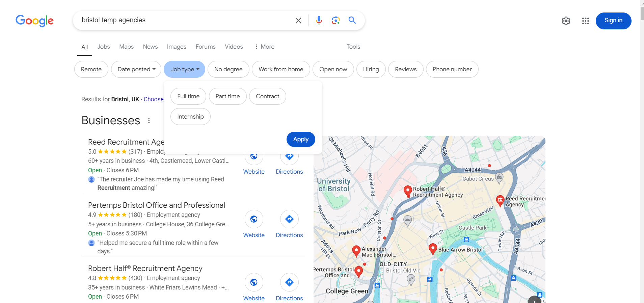Click Robert Half Website globe icon
The width and height of the screenshot is (644, 303).
coord(254,282)
